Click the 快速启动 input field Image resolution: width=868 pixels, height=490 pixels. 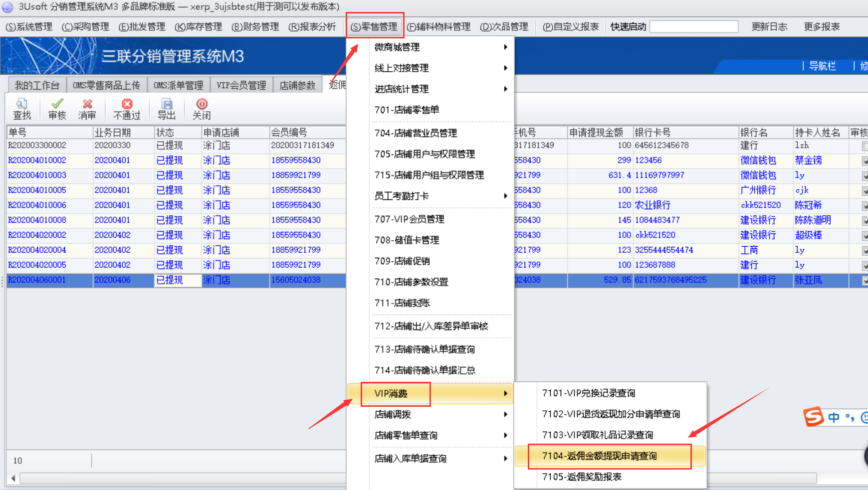pos(694,26)
